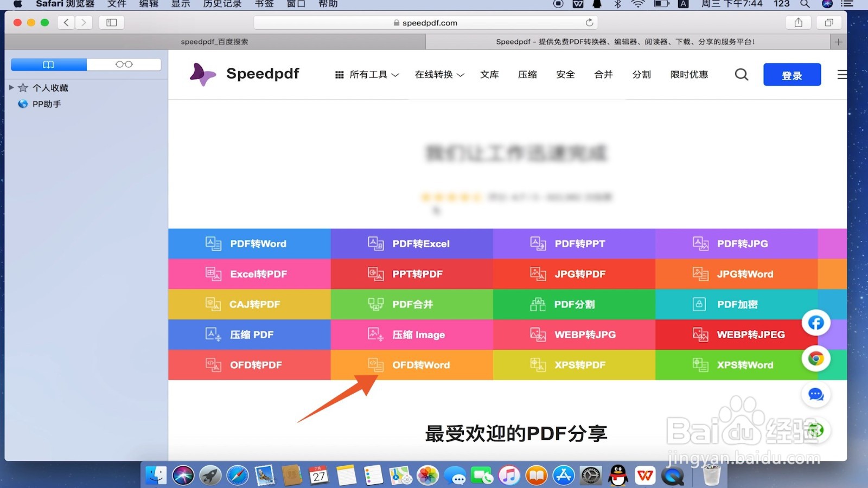The width and height of the screenshot is (868, 488).
Task: Click the Speedpdf logo
Action: [x=245, y=74]
